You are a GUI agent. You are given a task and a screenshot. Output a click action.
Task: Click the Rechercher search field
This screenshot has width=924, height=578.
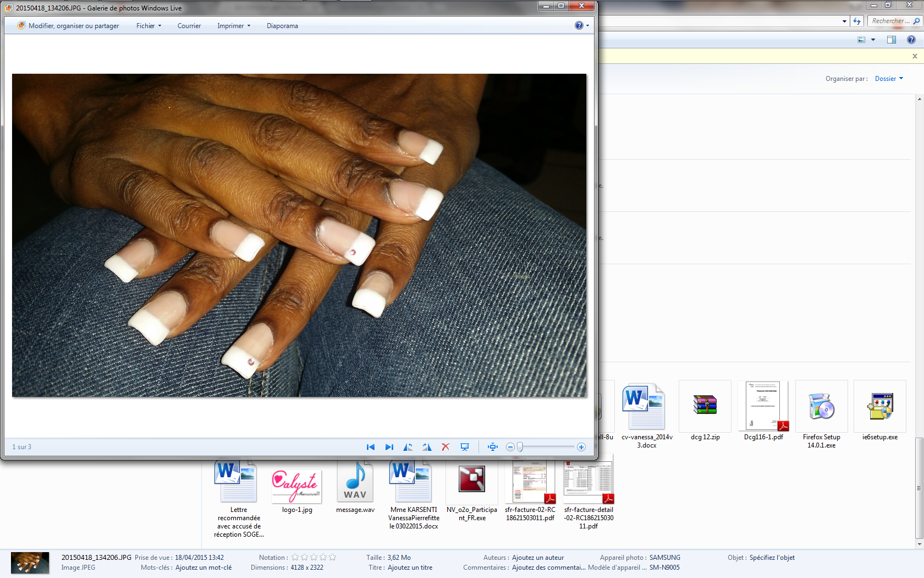[x=889, y=21]
